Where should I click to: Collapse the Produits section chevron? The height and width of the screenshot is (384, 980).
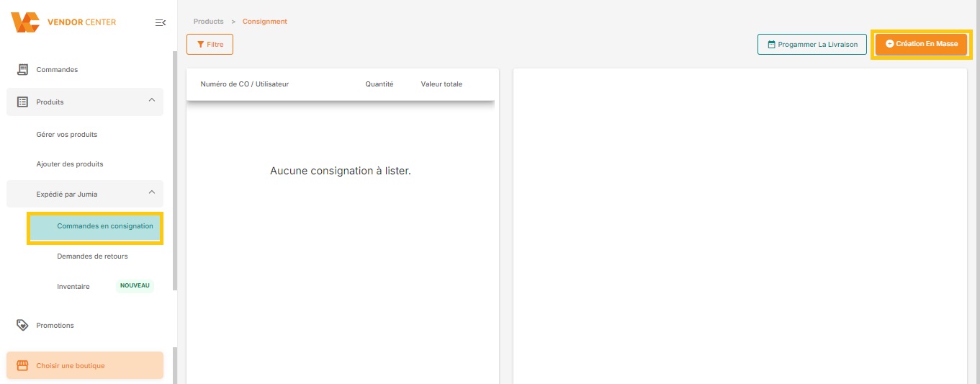(151, 100)
